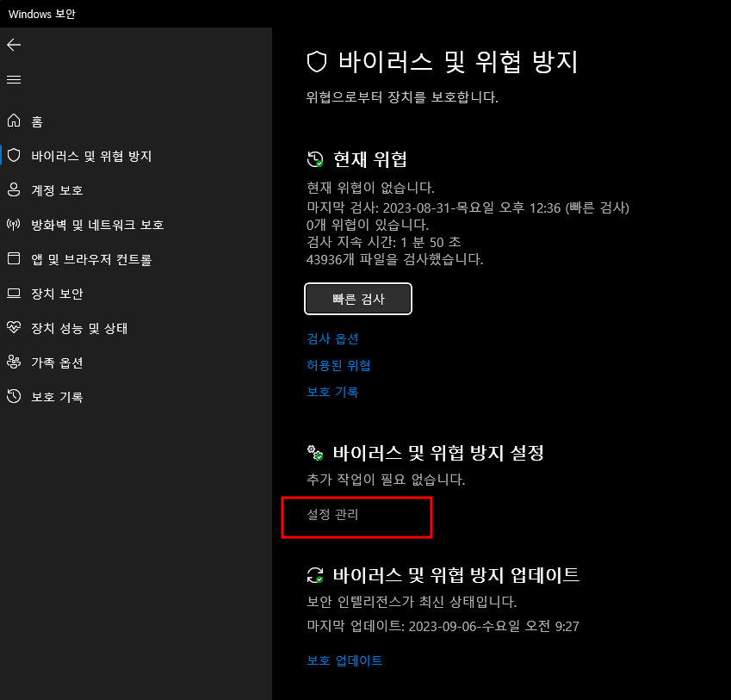Click the 추가 작업이 필요 없습니다 text
731x700 pixels.
click(386, 479)
